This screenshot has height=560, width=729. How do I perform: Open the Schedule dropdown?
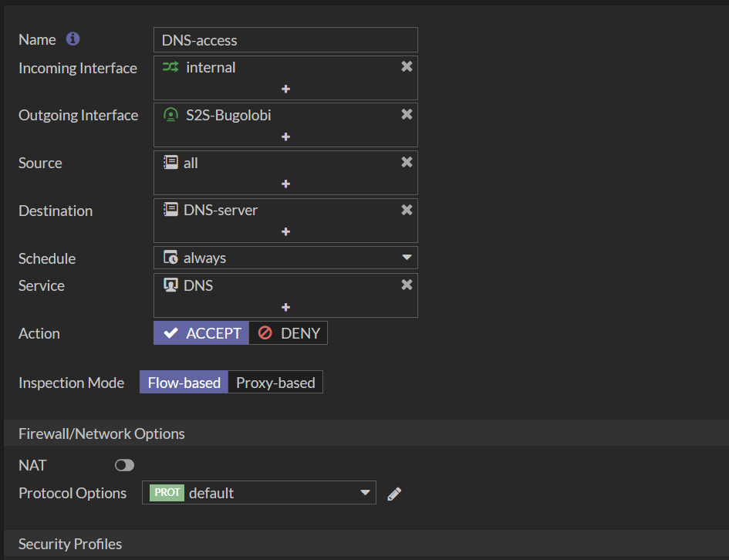(407, 258)
